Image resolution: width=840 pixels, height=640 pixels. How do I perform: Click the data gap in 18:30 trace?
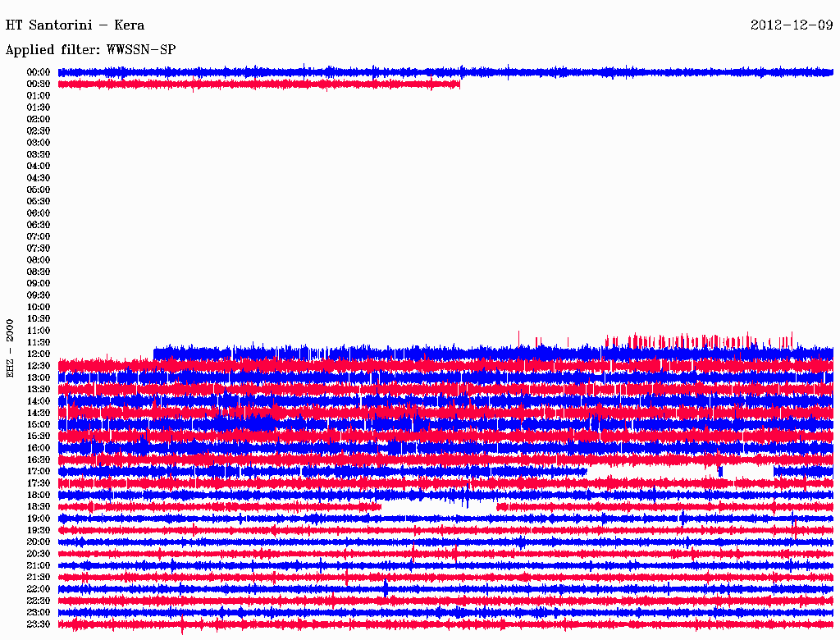pos(439,508)
